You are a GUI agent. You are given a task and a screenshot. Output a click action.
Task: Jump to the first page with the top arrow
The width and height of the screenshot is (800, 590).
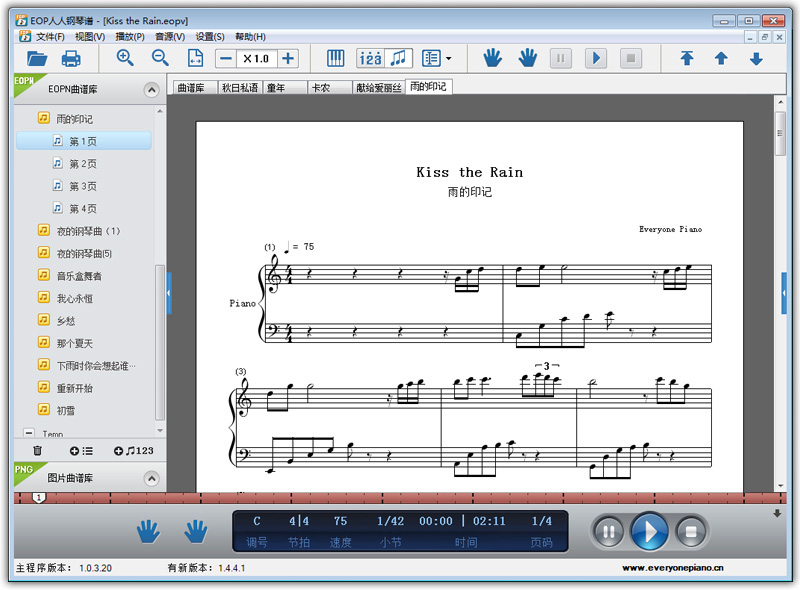pyautogui.click(x=687, y=58)
